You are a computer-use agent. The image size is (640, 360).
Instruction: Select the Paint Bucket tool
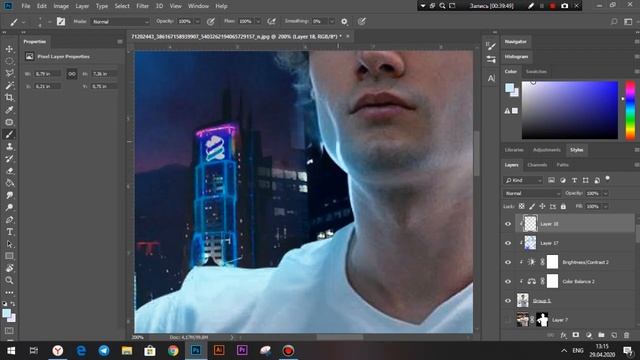(x=9, y=183)
